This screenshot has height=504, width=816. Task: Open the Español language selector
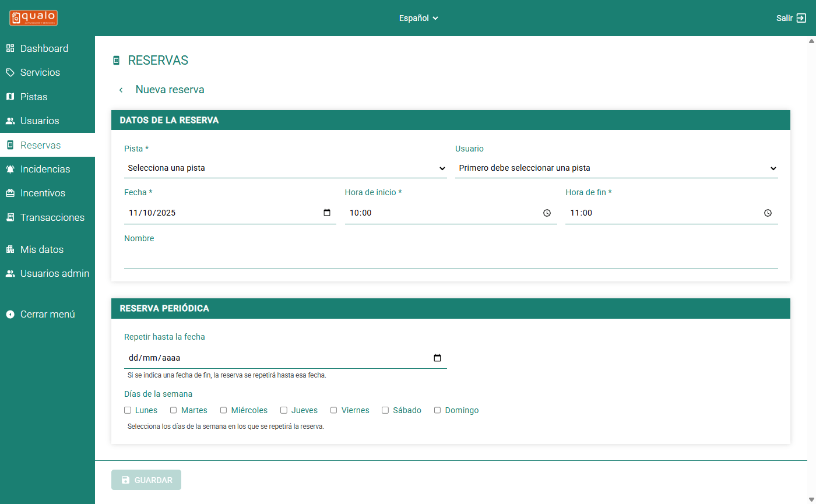pyautogui.click(x=418, y=18)
